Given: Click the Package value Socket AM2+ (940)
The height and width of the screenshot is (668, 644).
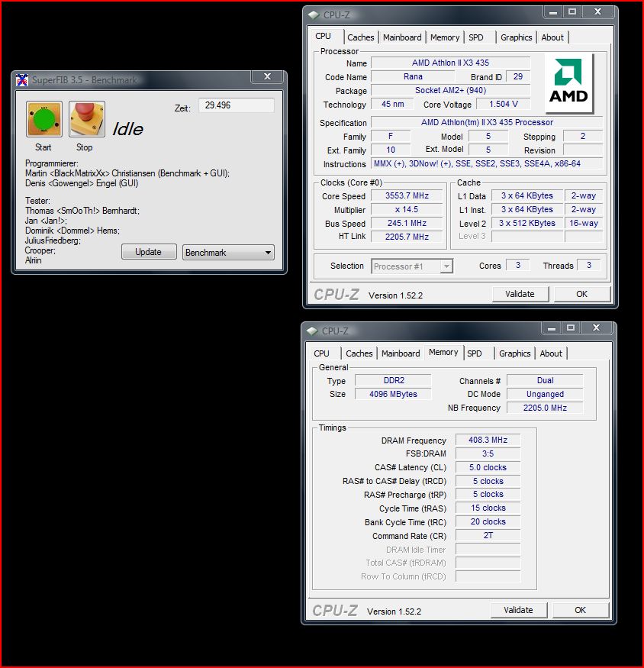Looking at the screenshot, I should (x=450, y=90).
